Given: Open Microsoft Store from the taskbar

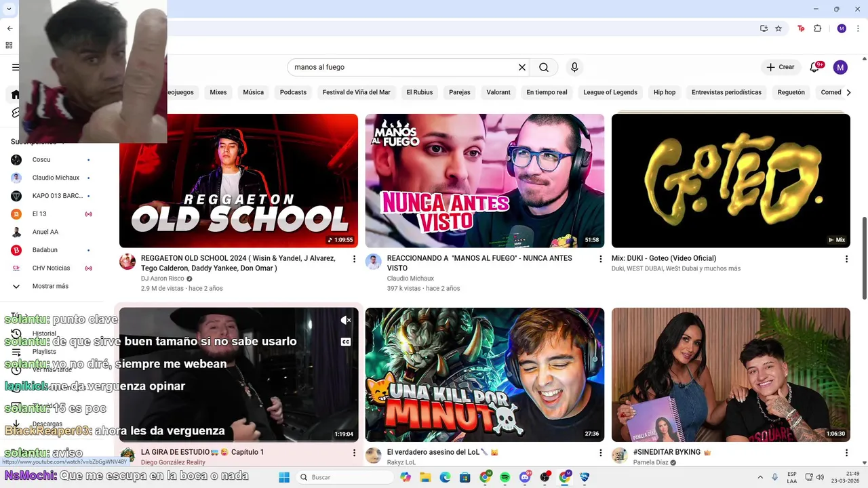Looking at the screenshot, I should (x=465, y=477).
